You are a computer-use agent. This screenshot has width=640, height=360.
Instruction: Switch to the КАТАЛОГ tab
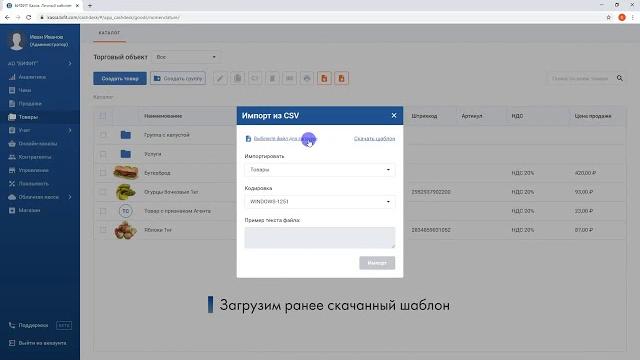pyautogui.click(x=109, y=33)
